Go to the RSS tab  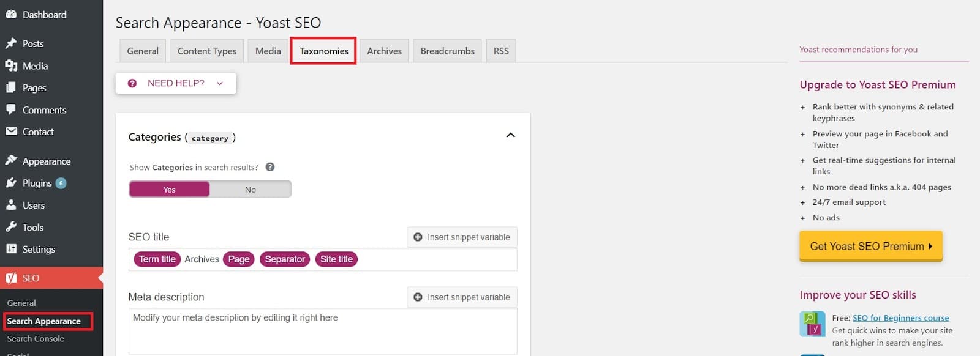point(501,51)
